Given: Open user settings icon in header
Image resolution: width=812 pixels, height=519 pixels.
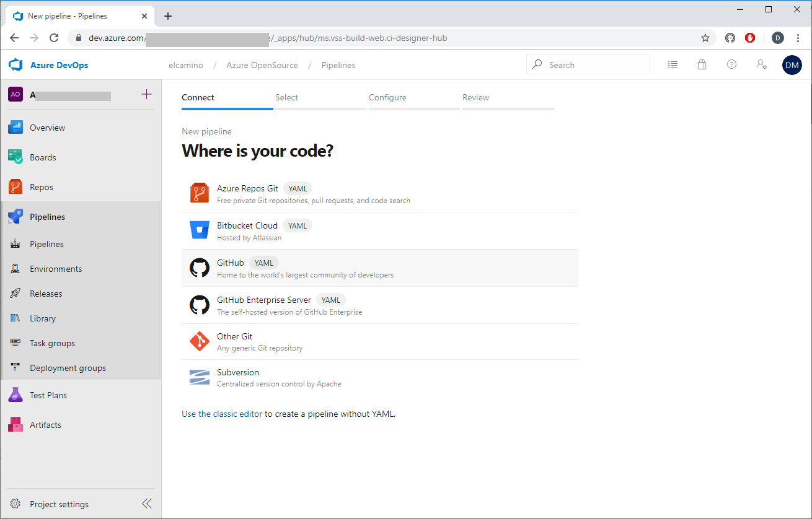Looking at the screenshot, I should point(762,64).
